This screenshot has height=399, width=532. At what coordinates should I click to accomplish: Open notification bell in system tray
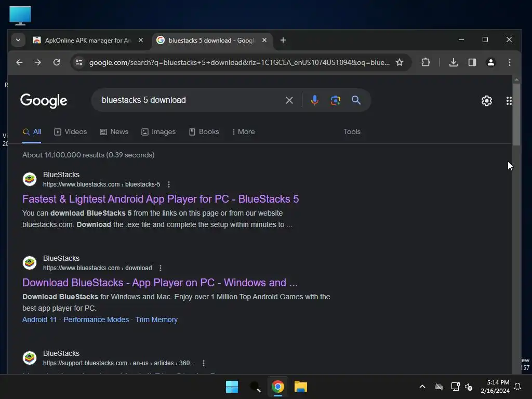click(x=518, y=387)
